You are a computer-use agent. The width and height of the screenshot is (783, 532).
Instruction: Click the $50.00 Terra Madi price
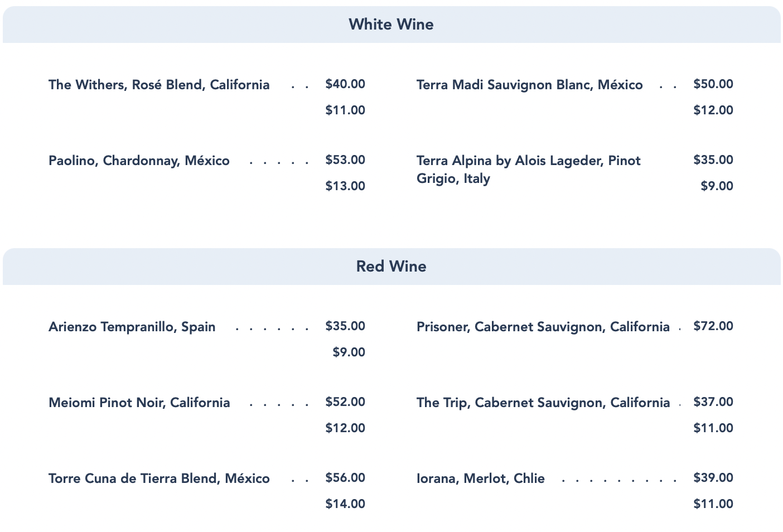pyautogui.click(x=713, y=84)
